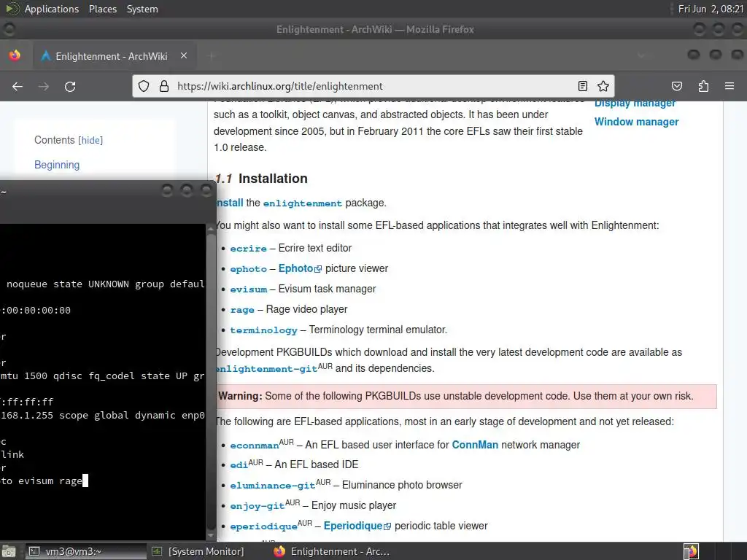Open the rage package link
This screenshot has height=560, width=747.
242,310
